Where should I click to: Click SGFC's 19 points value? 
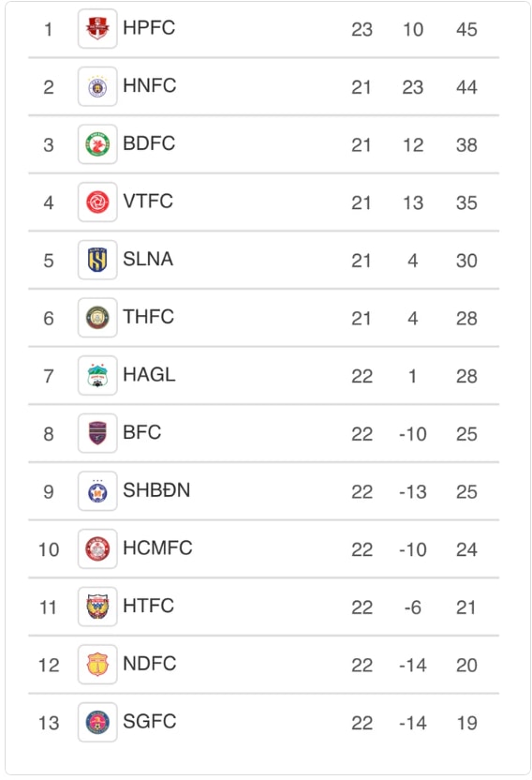(x=466, y=723)
